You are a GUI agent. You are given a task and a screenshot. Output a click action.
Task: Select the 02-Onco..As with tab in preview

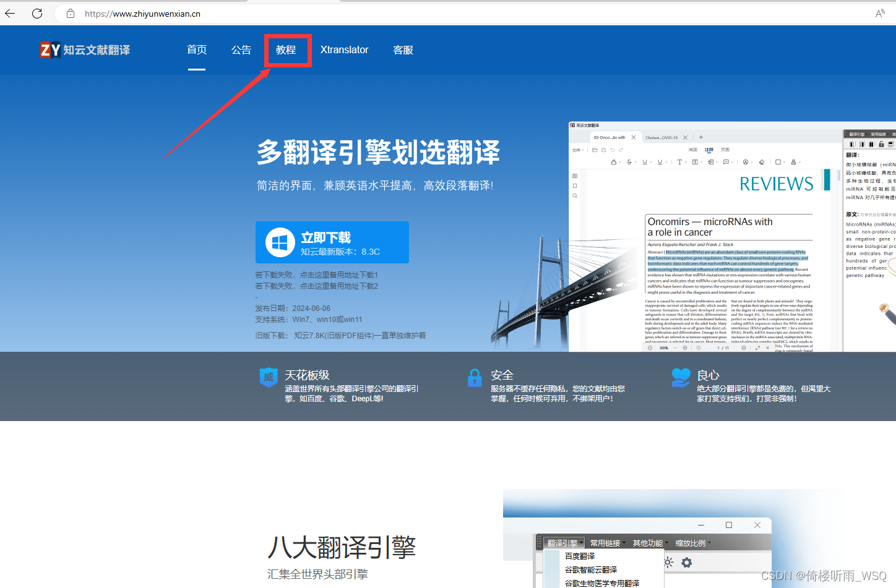point(610,137)
